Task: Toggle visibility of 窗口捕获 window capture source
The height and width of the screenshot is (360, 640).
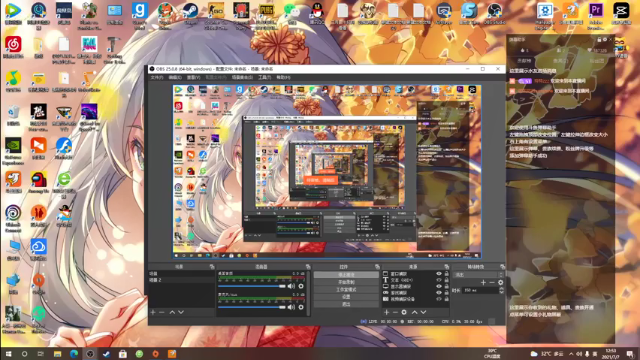Action: coord(439,274)
